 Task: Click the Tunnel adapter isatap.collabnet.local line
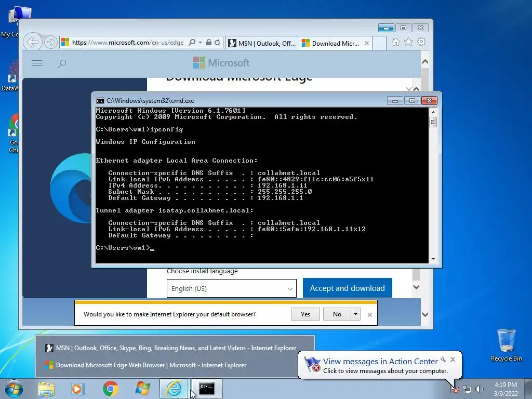[x=175, y=210]
